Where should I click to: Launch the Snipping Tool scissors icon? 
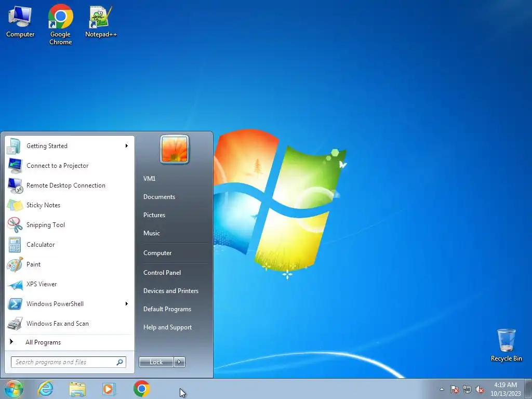(x=15, y=225)
